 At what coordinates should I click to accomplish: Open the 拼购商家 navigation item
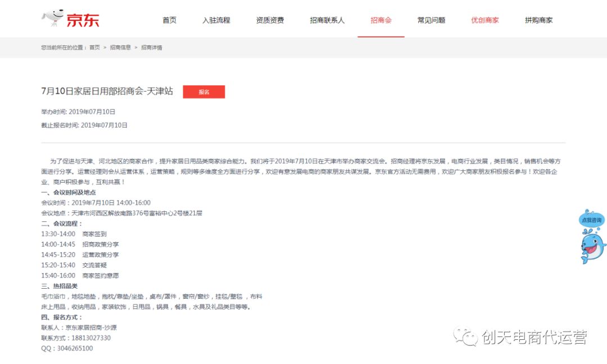pos(539,20)
